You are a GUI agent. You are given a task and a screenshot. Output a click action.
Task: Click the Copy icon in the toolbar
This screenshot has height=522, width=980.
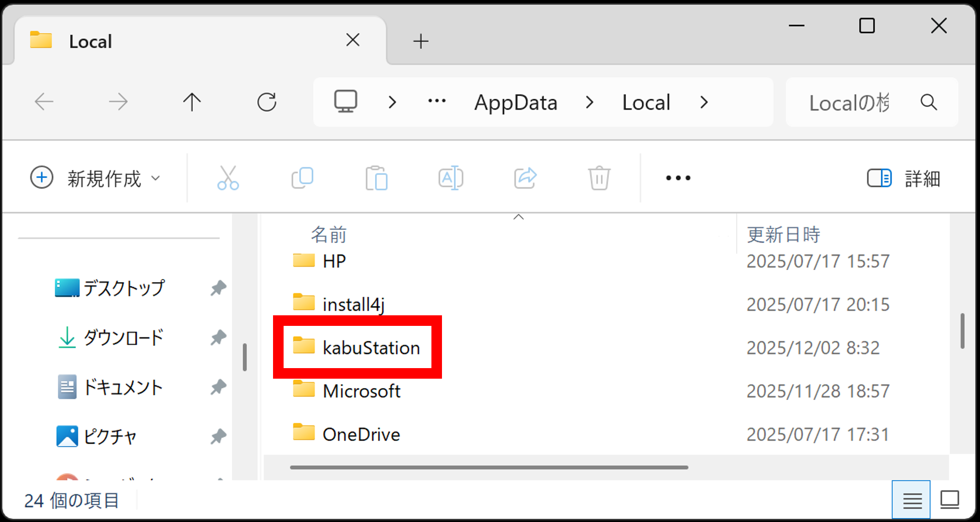302,178
